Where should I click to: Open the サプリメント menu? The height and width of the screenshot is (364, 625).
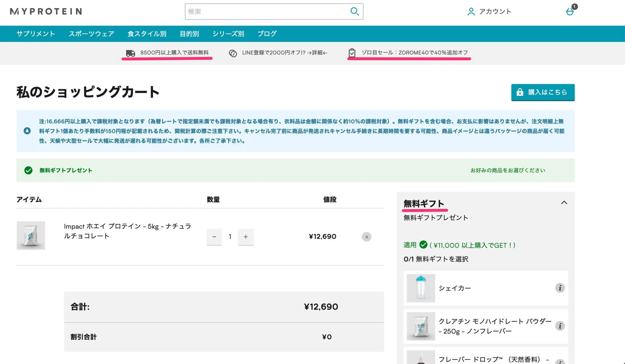pyautogui.click(x=36, y=33)
